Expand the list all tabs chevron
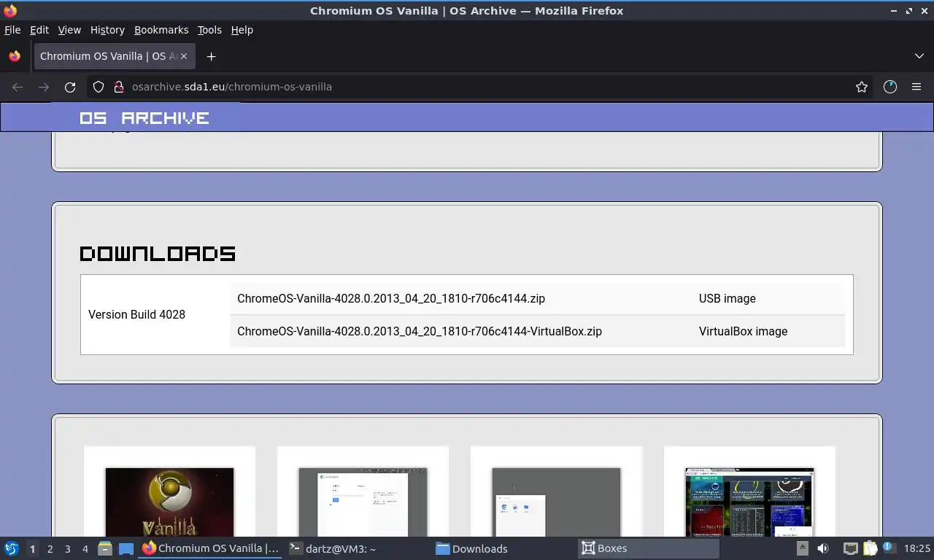Screen dimensions: 934x560 (919, 56)
